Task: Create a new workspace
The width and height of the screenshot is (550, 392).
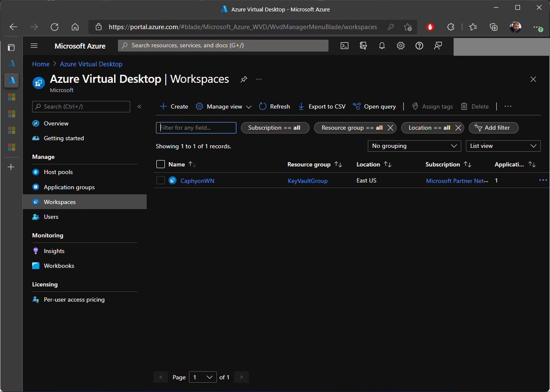Action: coord(174,106)
